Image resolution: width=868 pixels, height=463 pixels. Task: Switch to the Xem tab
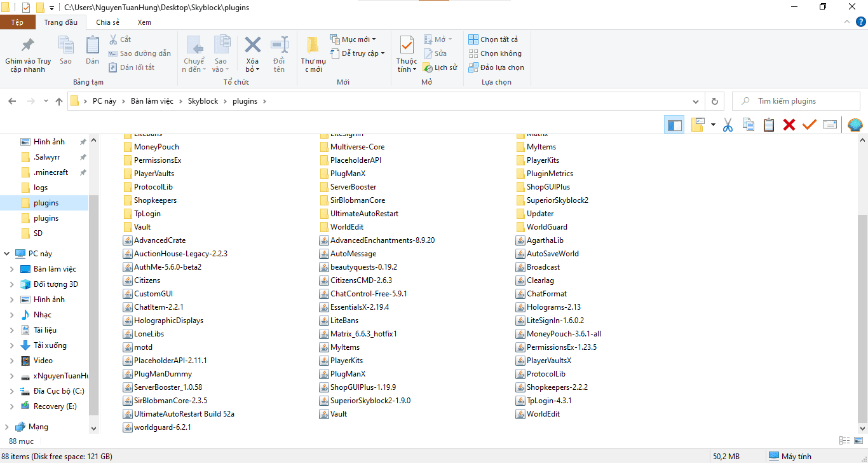click(x=144, y=22)
